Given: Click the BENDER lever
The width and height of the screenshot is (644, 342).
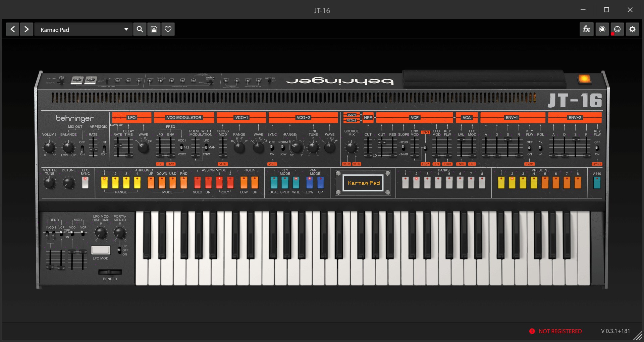Looking at the screenshot, I should tap(110, 272).
